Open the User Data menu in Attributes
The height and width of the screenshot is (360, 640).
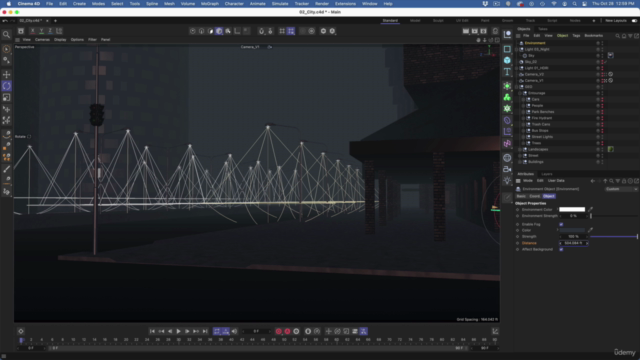click(x=556, y=181)
